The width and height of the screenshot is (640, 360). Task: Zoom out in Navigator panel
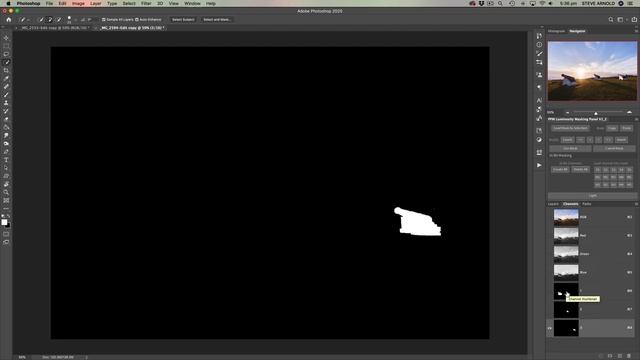click(x=567, y=113)
